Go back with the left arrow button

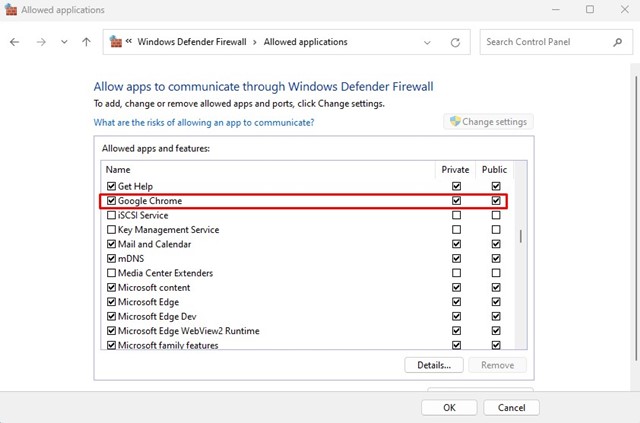pos(15,42)
